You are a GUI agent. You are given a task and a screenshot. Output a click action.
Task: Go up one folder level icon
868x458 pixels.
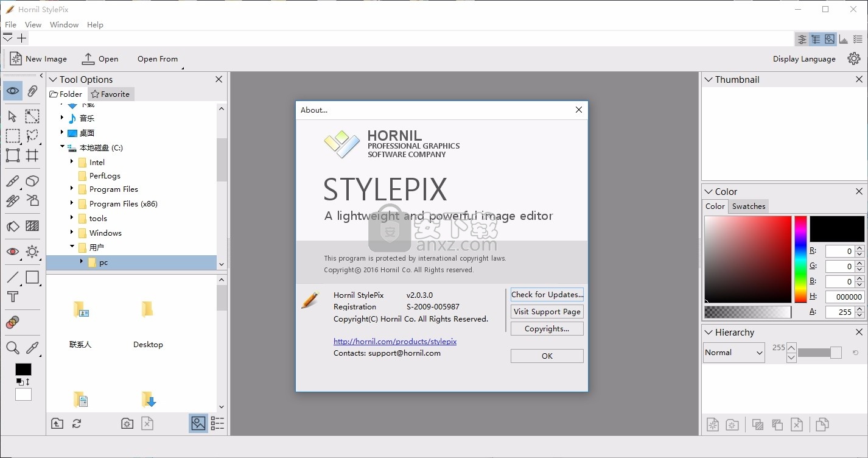click(57, 423)
